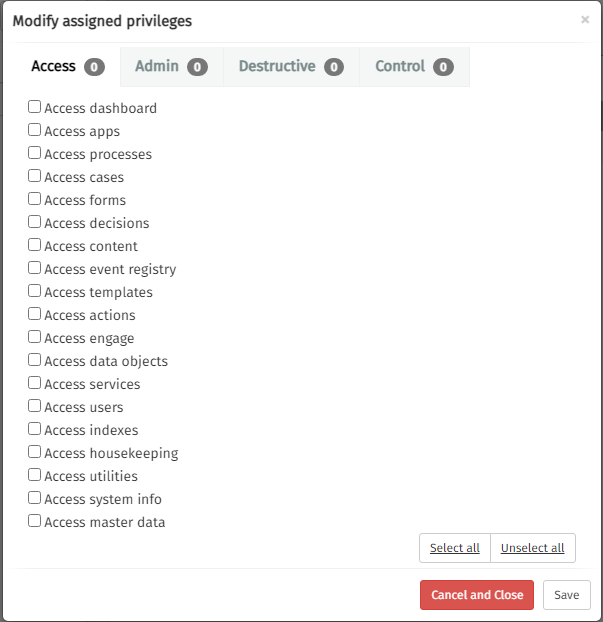
Task: Select the Access tab
Action: (x=67, y=67)
